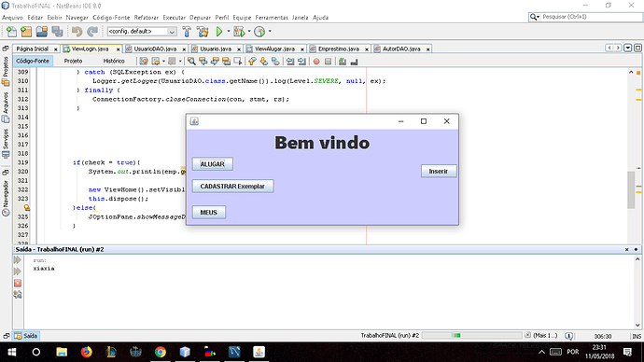Click the ALUGAR button
This screenshot has width=644, height=362.
click(213, 164)
